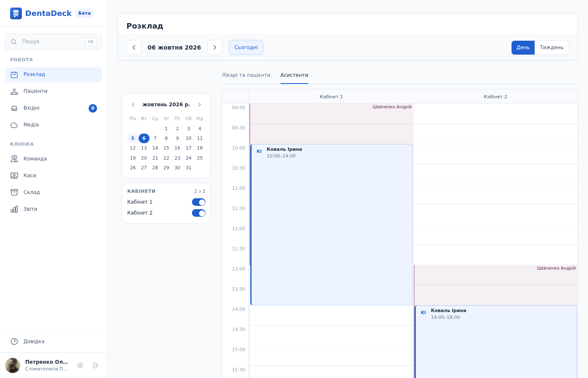Open Медіа cloud icon
Image resolution: width=588 pixels, height=378 pixels.
click(x=14, y=125)
